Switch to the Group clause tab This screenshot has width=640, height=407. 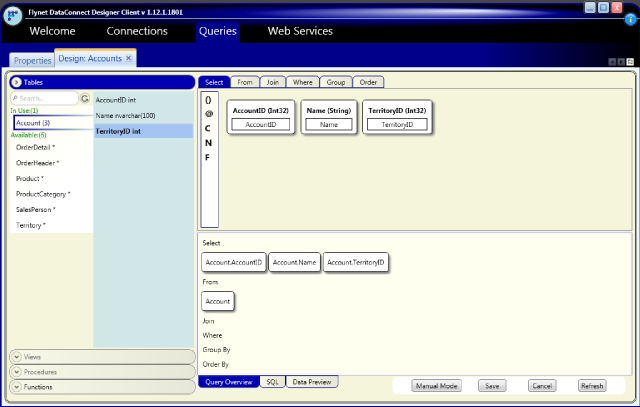point(336,82)
